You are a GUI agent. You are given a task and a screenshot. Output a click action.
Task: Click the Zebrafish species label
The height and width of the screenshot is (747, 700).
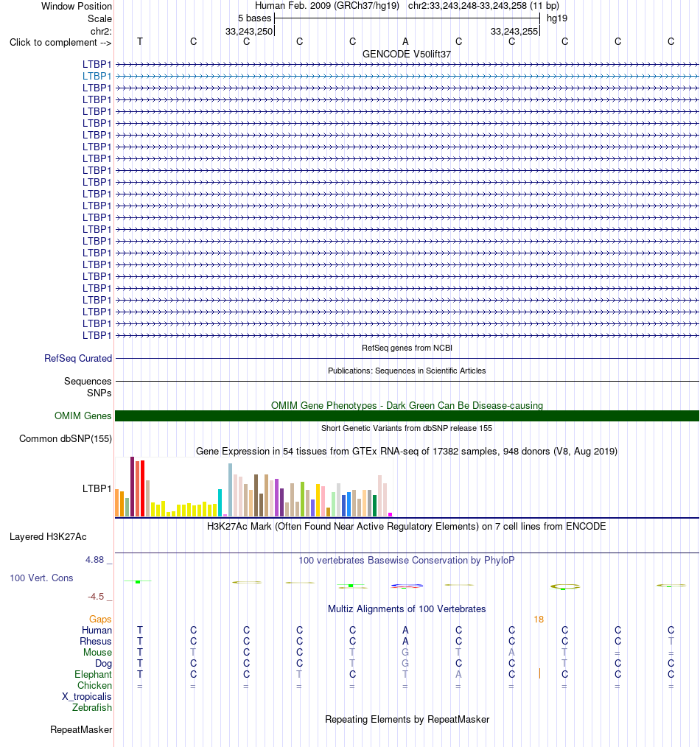coord(92,707)
